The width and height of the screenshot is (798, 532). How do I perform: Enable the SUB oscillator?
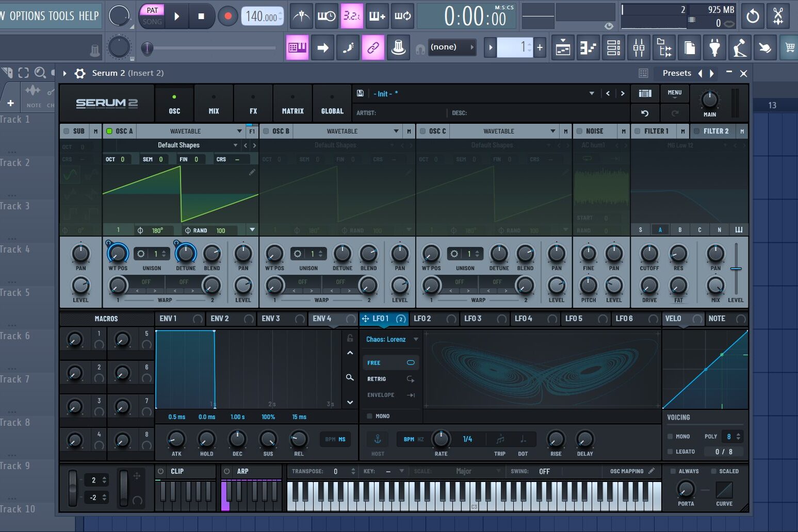coord(67,131)
